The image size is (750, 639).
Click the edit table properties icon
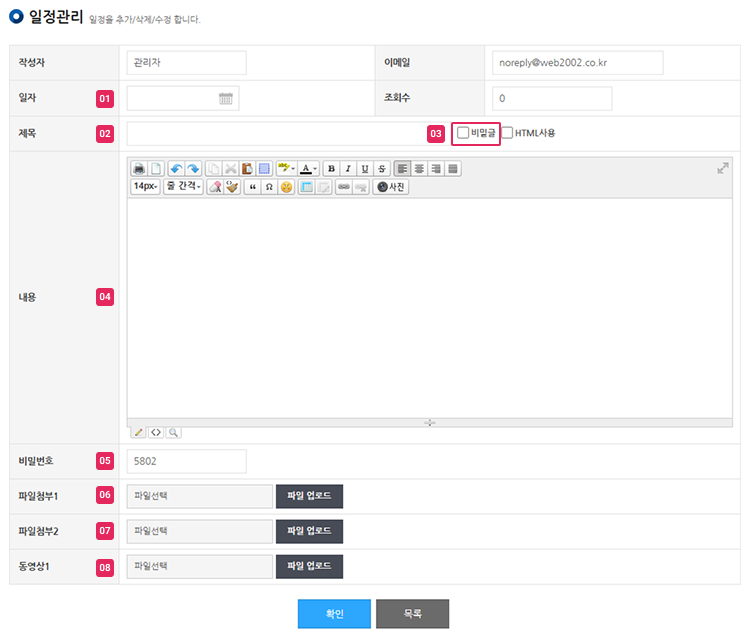tap(323, 187)
